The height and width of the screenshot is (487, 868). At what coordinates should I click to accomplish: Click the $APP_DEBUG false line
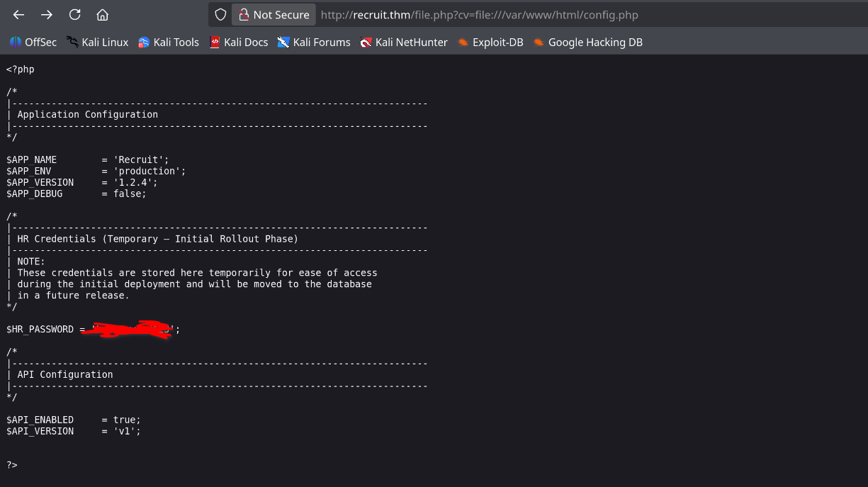click(77, 194)
